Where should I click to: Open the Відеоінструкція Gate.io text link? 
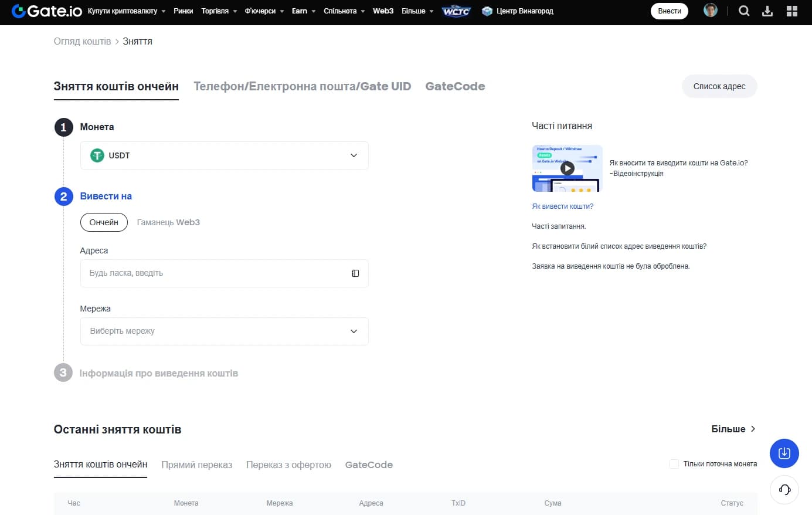678,168
